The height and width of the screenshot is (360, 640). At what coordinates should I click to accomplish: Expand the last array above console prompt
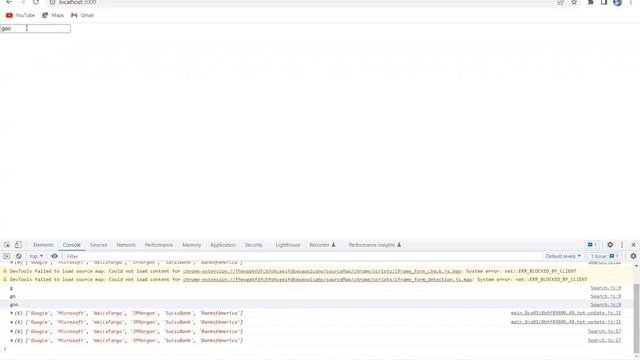coord(12,340)
